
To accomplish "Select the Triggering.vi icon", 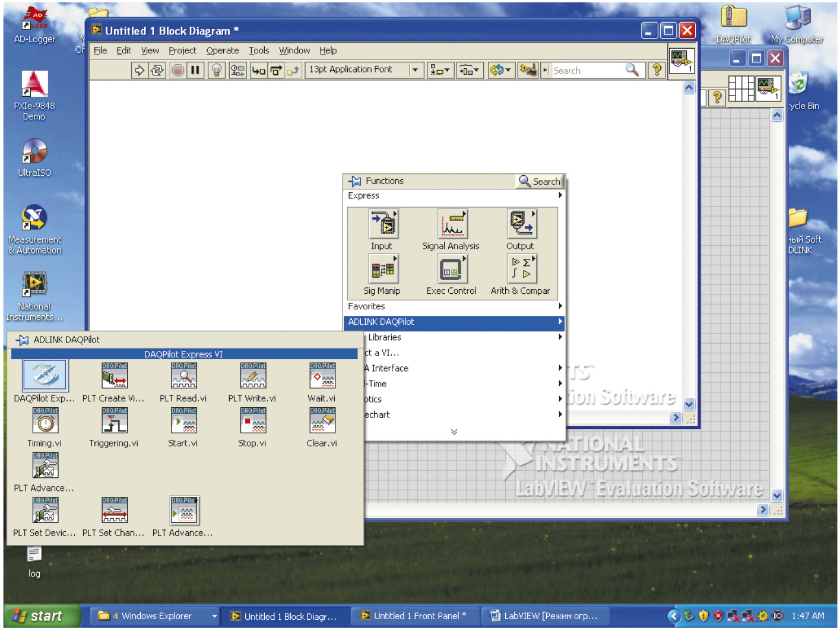I will (x=115, y=421).
